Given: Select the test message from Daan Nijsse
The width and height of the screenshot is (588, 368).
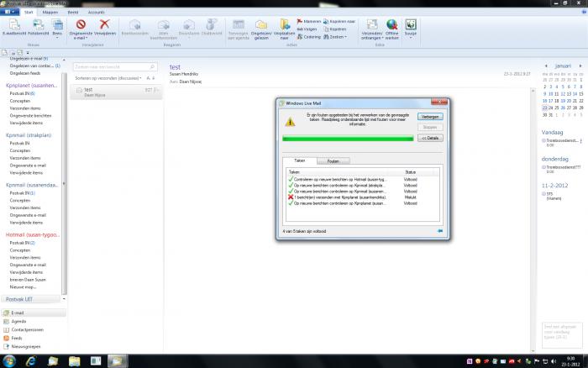Looking at the screenshot, I should click(x=116, y=92).
